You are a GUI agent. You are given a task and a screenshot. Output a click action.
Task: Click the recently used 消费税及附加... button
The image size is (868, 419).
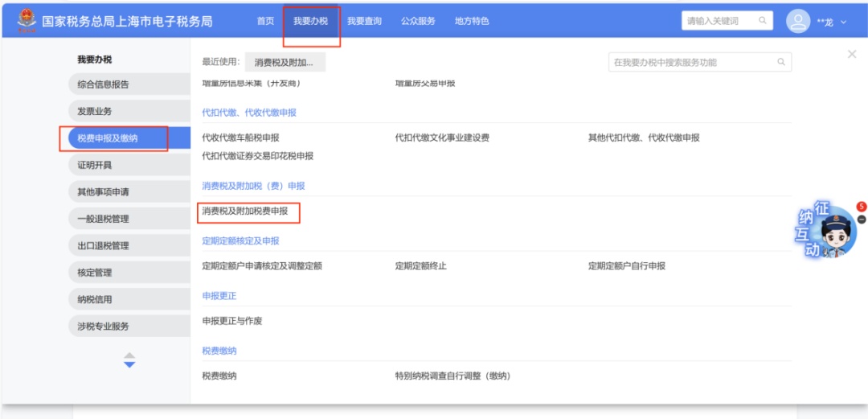(284, 63)
